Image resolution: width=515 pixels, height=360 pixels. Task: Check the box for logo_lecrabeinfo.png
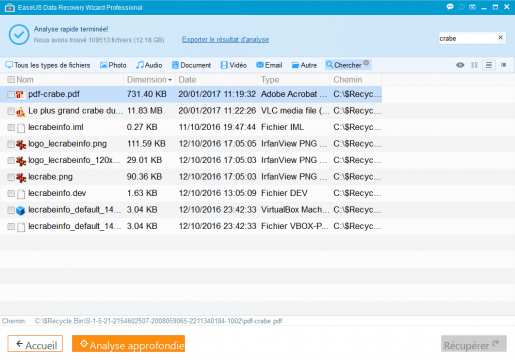[11, 144]
